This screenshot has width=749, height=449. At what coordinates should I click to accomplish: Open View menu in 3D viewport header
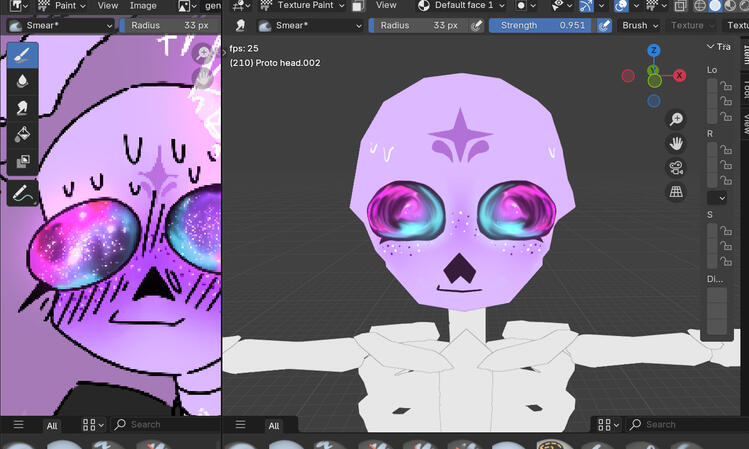386,5
